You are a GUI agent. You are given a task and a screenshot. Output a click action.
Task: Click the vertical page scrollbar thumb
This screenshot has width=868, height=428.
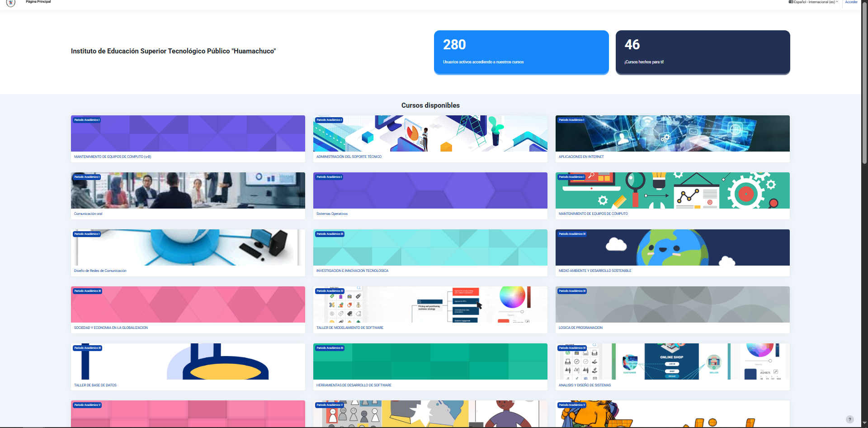864,86
